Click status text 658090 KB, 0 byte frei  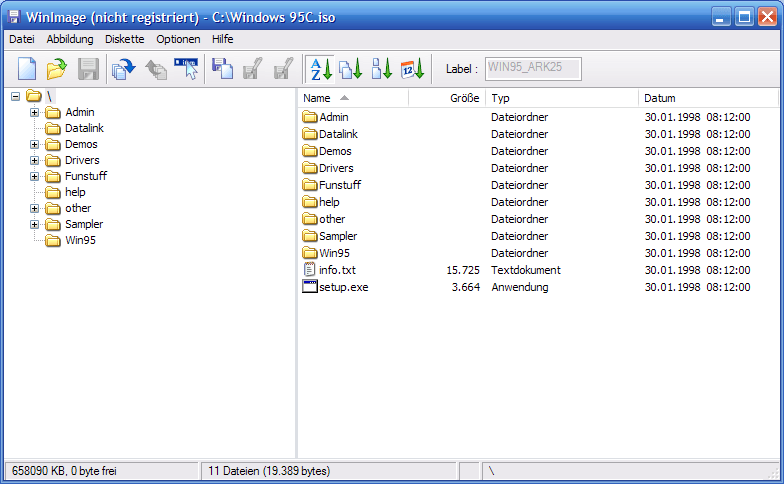pyautogui.click(x=64, y=471)
